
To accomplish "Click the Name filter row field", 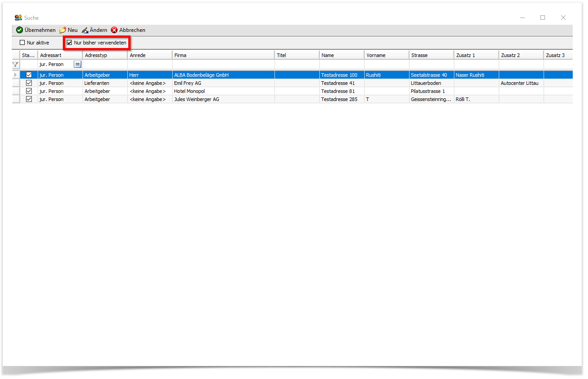I will click(342, 64).
